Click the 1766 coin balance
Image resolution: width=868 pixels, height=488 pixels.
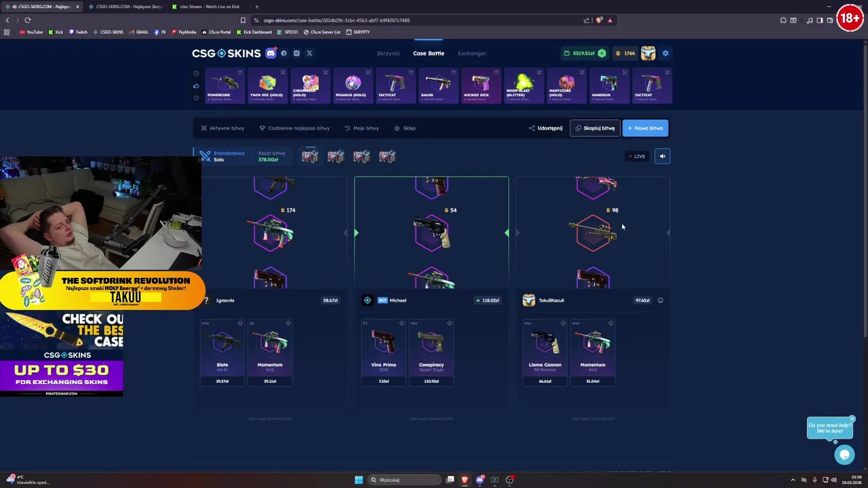(625, 53)
